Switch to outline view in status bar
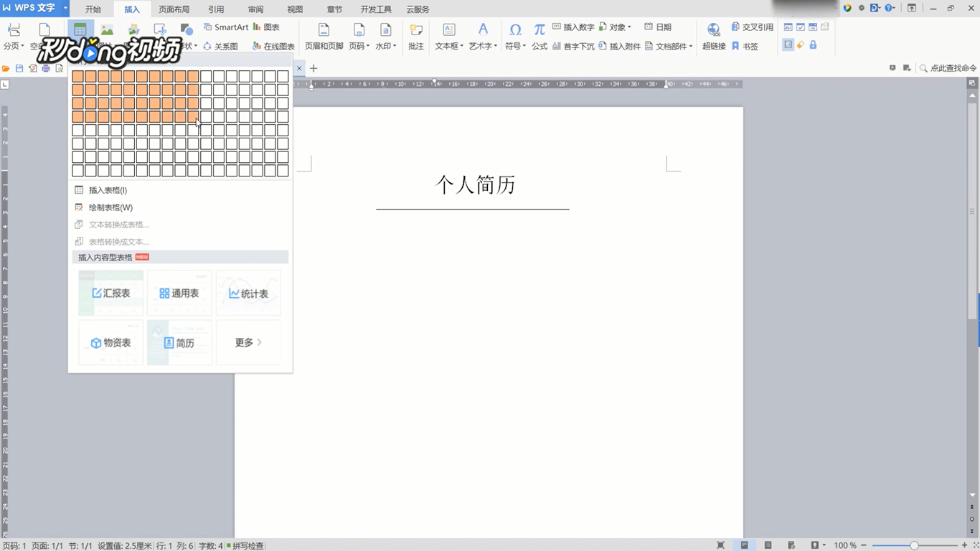The height and width of the screenshot is (551, 980). click(768, 545)
